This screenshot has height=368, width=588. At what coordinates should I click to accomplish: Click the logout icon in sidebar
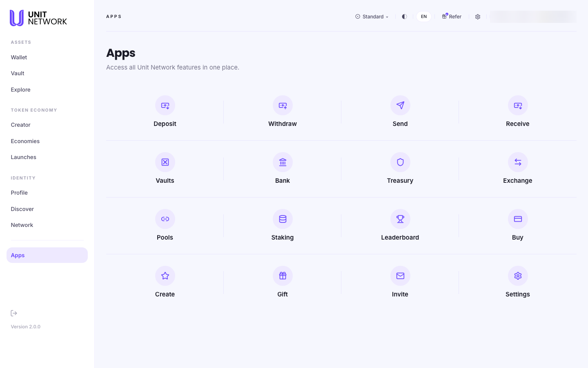pos(14,313)
